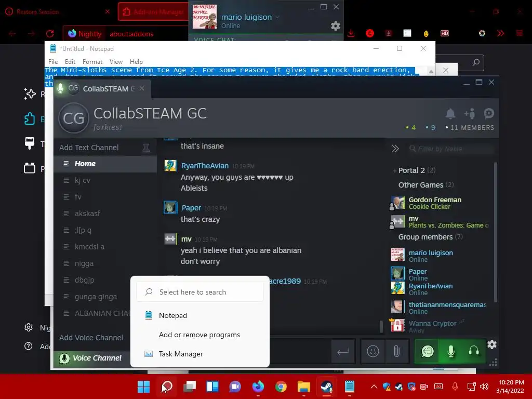
Task: Collapse the member list with double chevron
Action: (x=395, y=149)
